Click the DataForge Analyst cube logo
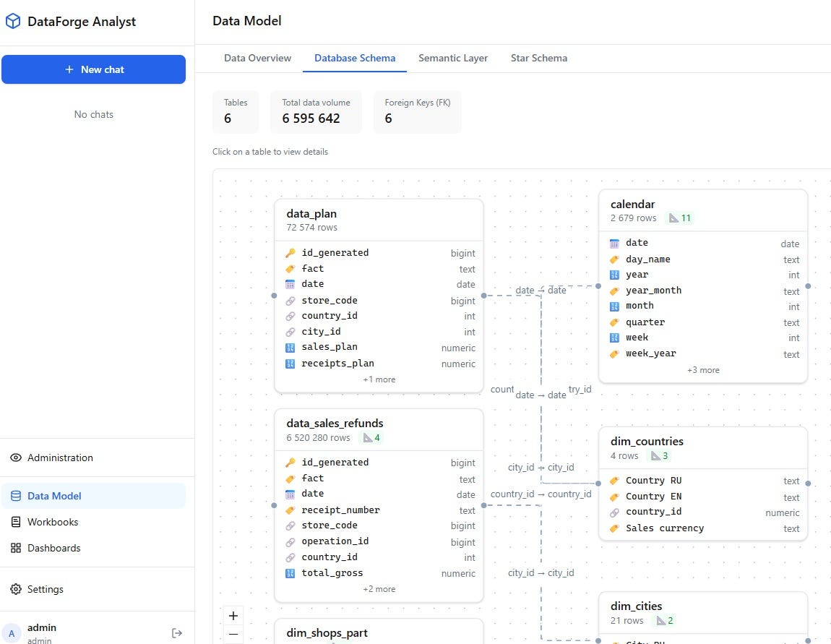 point(13,21)
